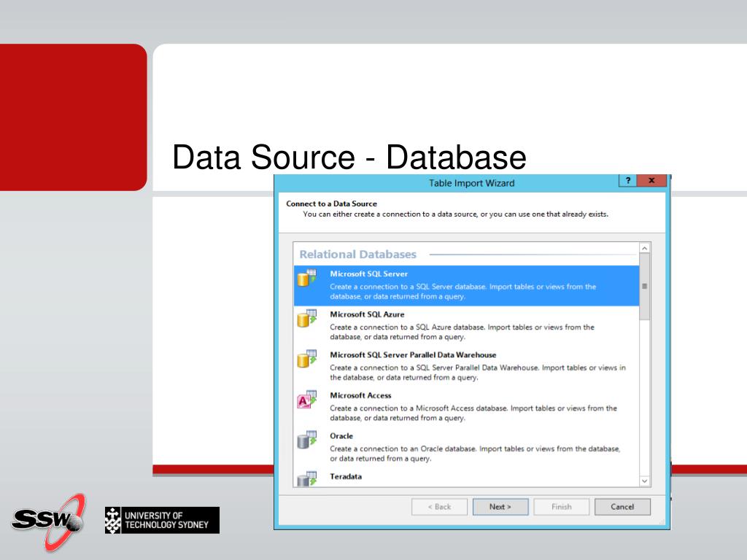Click the SQL Azure description text

pyautogui.click(x=462, y=332)
